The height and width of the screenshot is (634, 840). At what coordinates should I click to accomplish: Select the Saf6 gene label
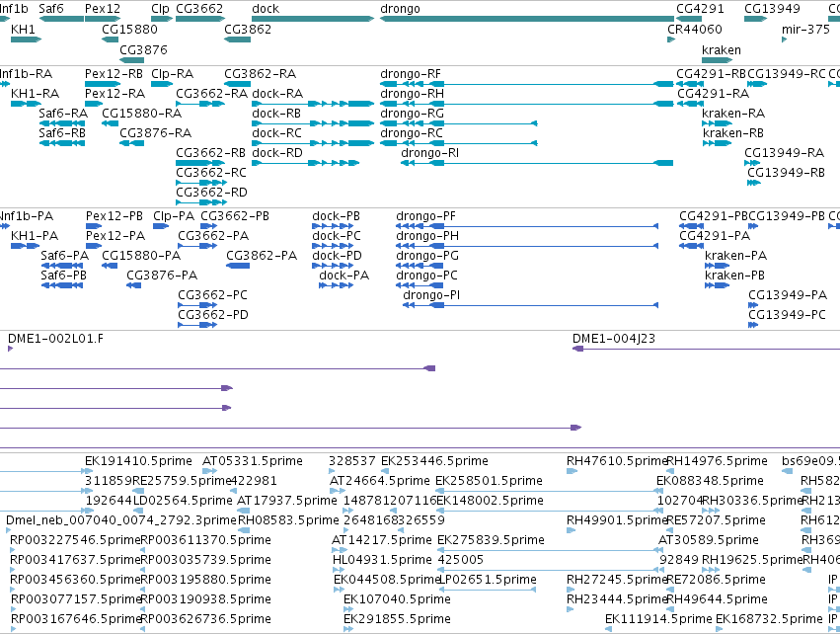(51, 9)
